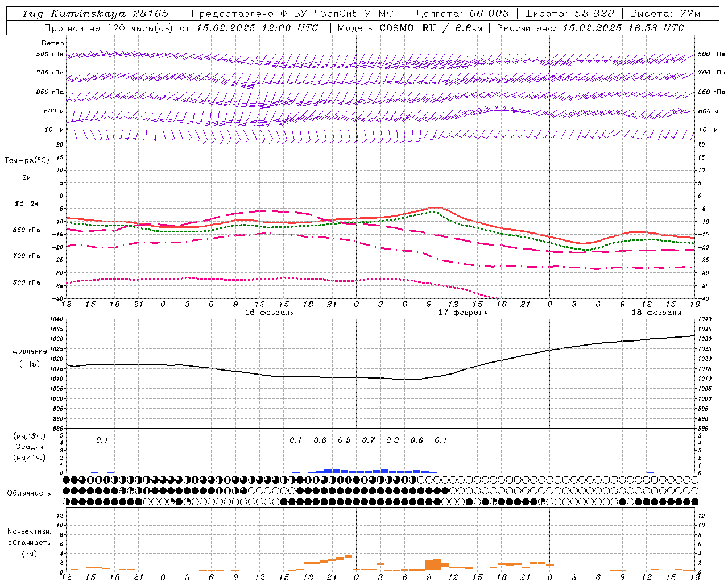Click the "(мм/1ч.)" unit label
728x582 pixels.
(x=29, y=458)
